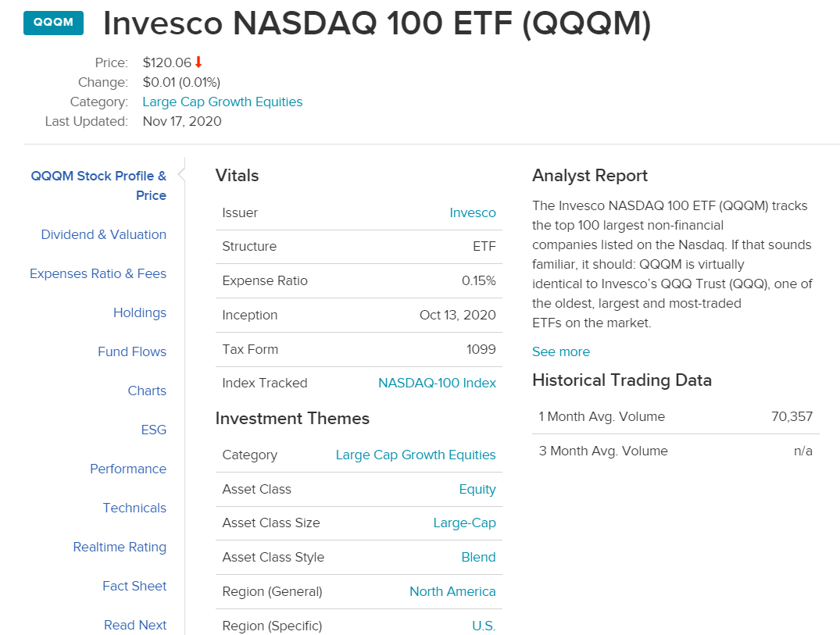This screenshot has width=840, height=635.
Task: Click the U.S. specific region link
Action: [484, 626]
